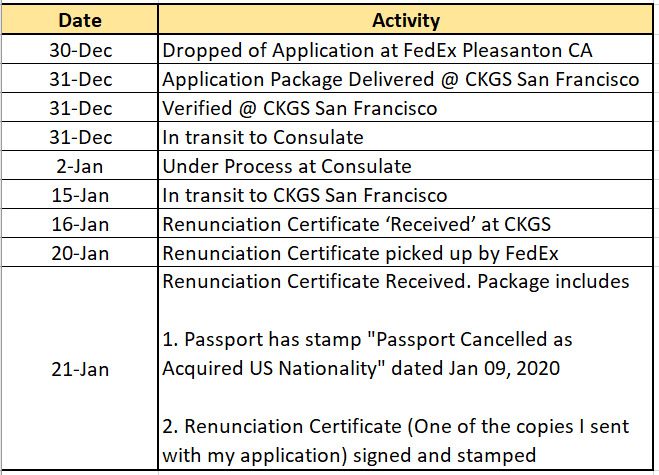
Task: Select the 15-Jan date cell
Action: pyautogui.click(x=80, y=195)
